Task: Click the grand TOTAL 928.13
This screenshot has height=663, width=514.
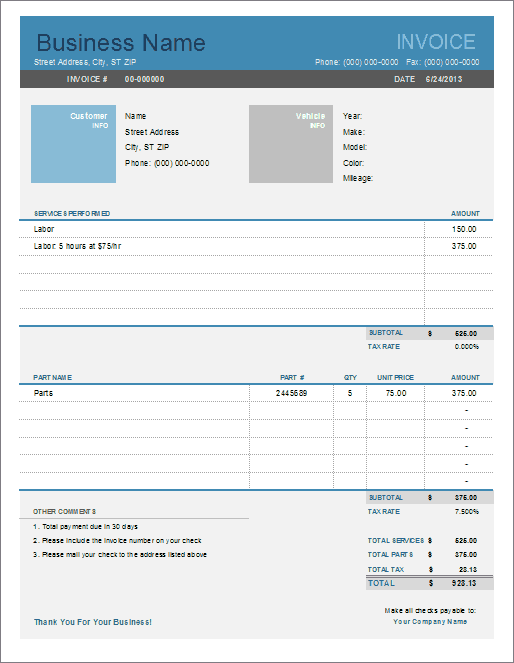Action: (x=464, y=584)
